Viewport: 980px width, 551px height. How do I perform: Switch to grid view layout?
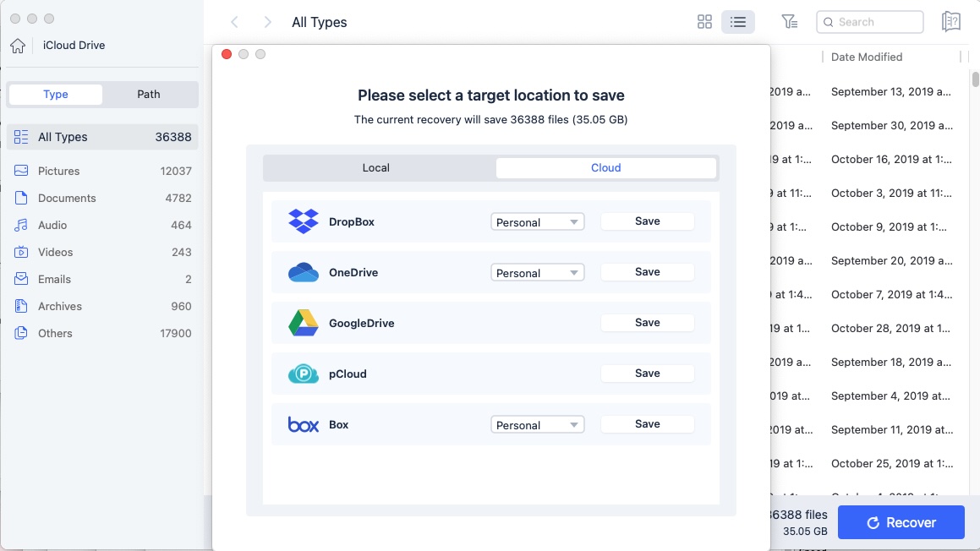704,21
